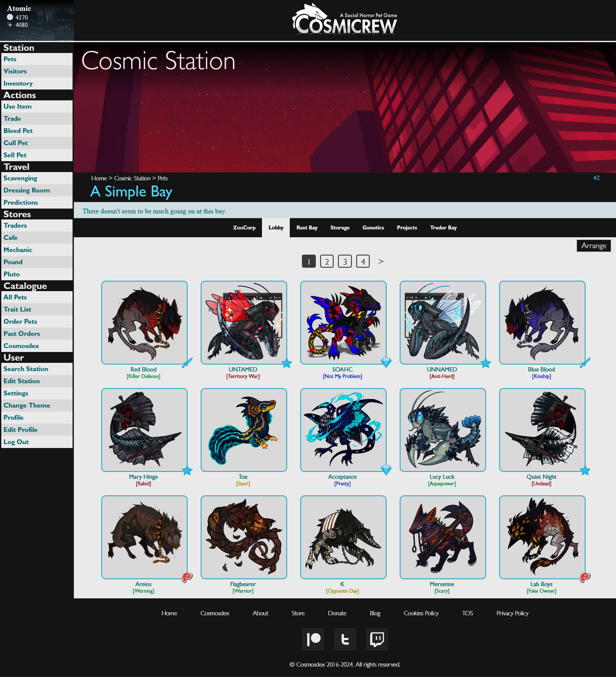Click the sparkle currency icon showing 4080
The width and height of the screenshot is (616, 677).
coord(10,25)
